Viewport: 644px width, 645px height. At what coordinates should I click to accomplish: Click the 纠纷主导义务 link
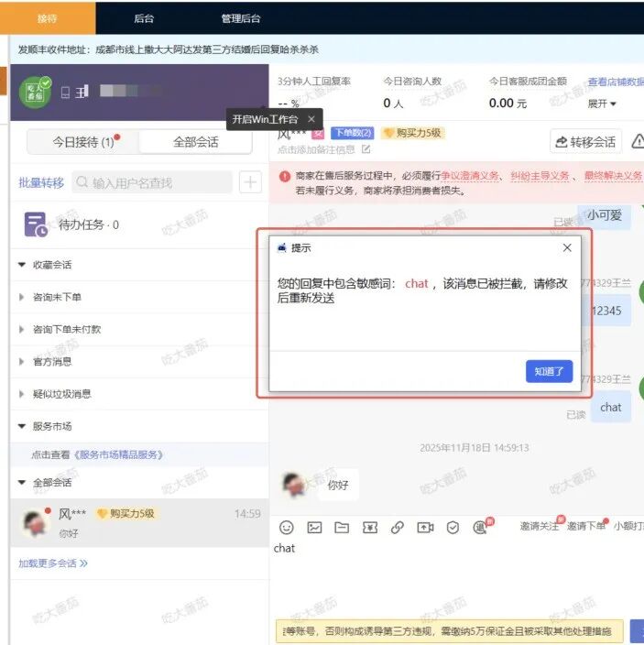(x=540, y=176)
